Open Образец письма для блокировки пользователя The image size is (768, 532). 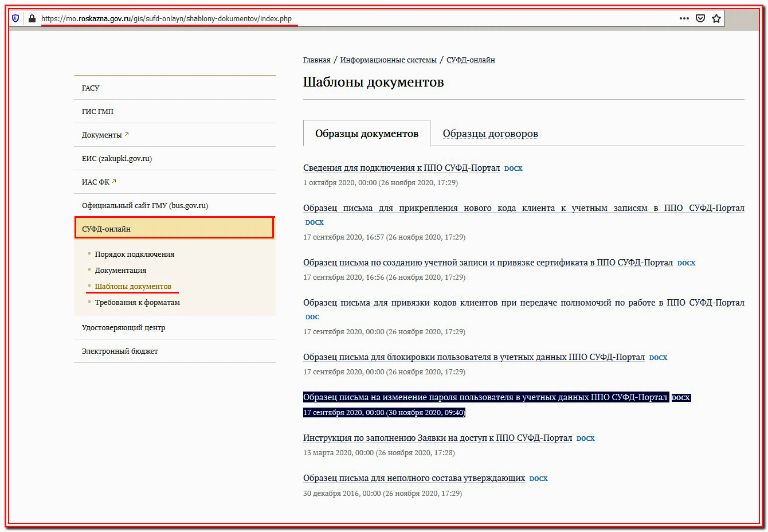[x=474, y=357]
